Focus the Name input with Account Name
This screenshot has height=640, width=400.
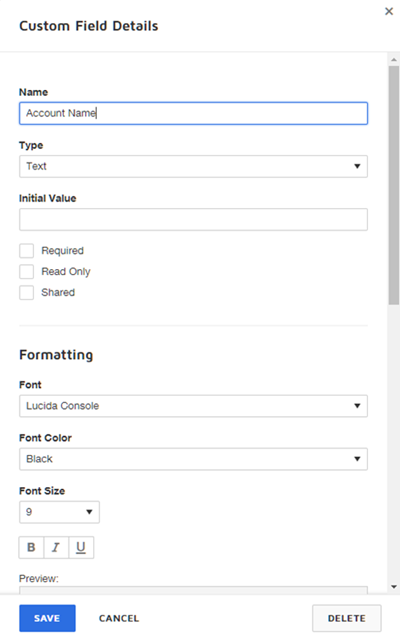tap(193, 113)
